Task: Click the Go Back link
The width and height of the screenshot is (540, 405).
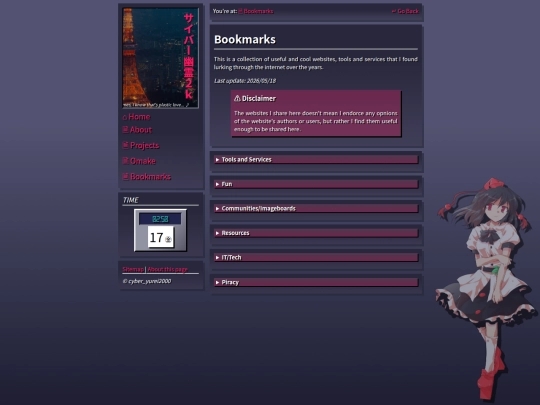Action: [x=405, y=11]
